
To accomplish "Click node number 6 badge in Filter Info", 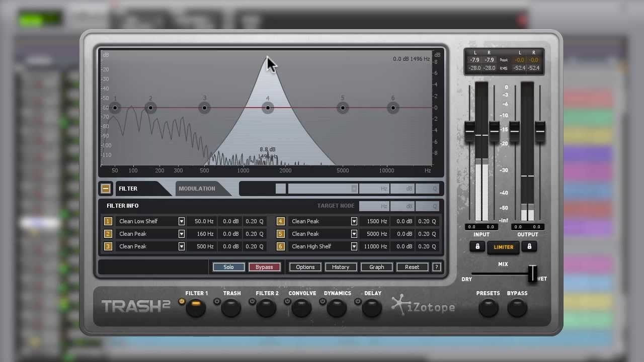I will (x=280, y=246).
